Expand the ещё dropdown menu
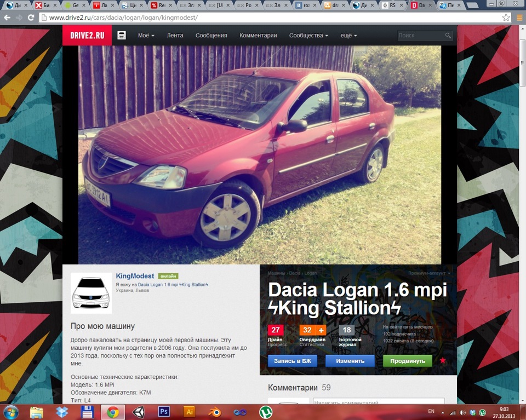526x420 pixels. (x=348, y=35)
